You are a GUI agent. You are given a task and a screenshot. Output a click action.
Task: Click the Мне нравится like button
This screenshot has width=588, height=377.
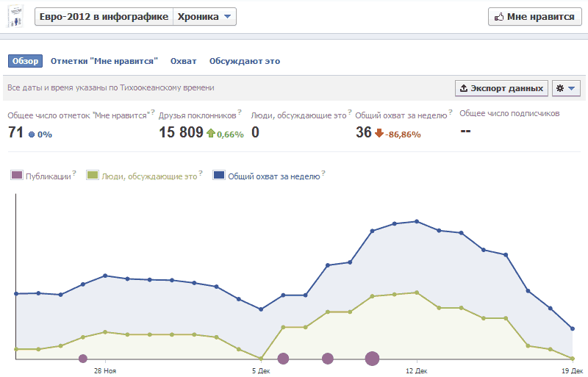533,17
